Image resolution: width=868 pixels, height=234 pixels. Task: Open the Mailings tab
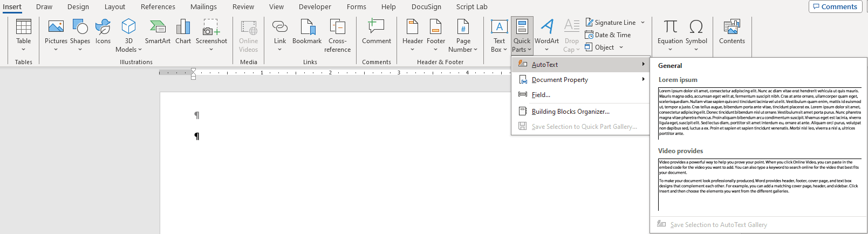pos(203,7)
